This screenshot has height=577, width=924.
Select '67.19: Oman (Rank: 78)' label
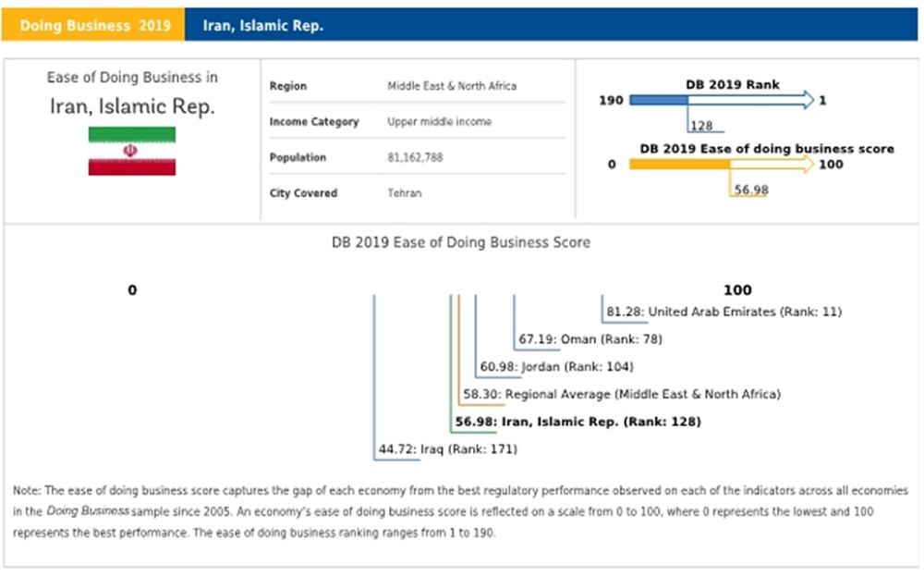click(590, 339)
